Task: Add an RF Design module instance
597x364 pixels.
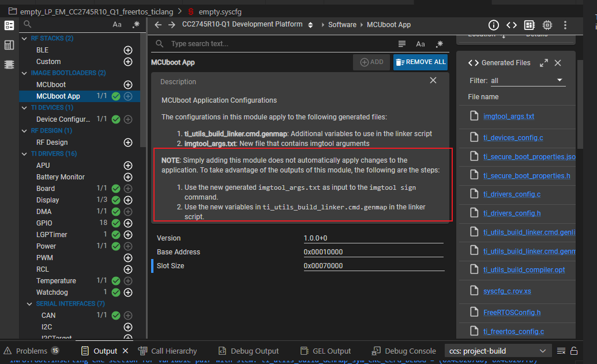Action: [128, 142]
